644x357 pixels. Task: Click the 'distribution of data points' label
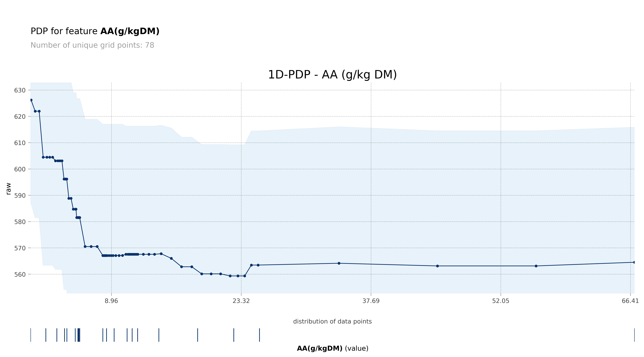332,322
